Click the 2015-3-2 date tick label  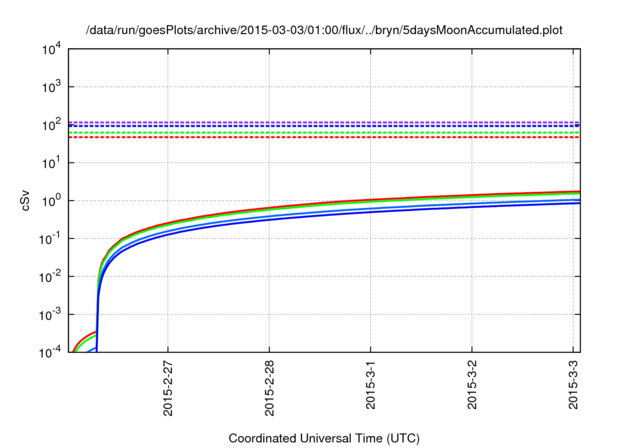(x=472, y=385)
